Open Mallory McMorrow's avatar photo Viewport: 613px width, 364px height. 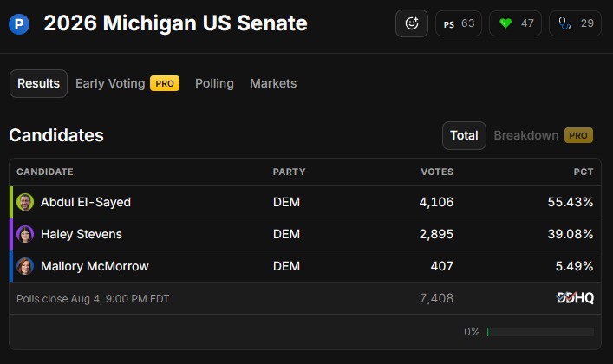coord(25,266)
